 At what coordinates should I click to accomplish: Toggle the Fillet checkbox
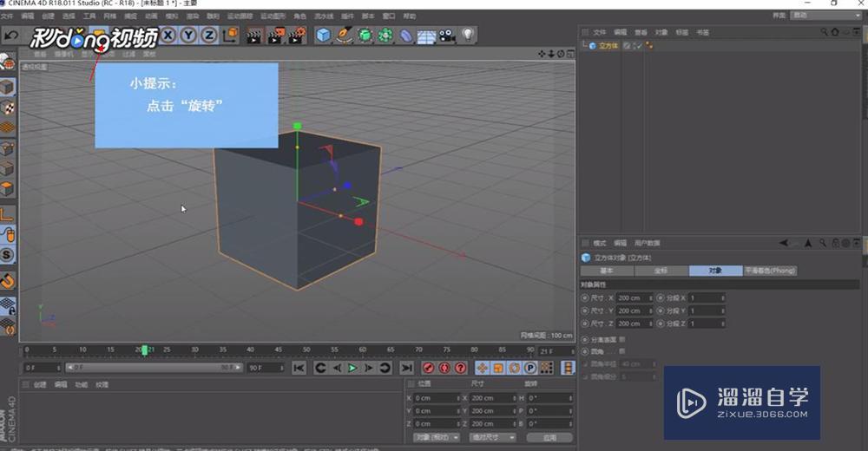click(x=622, y=351)
